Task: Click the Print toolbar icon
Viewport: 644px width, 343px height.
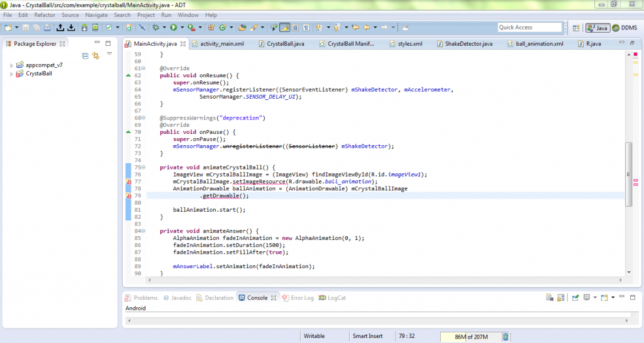Action: (x=47, y=28)
